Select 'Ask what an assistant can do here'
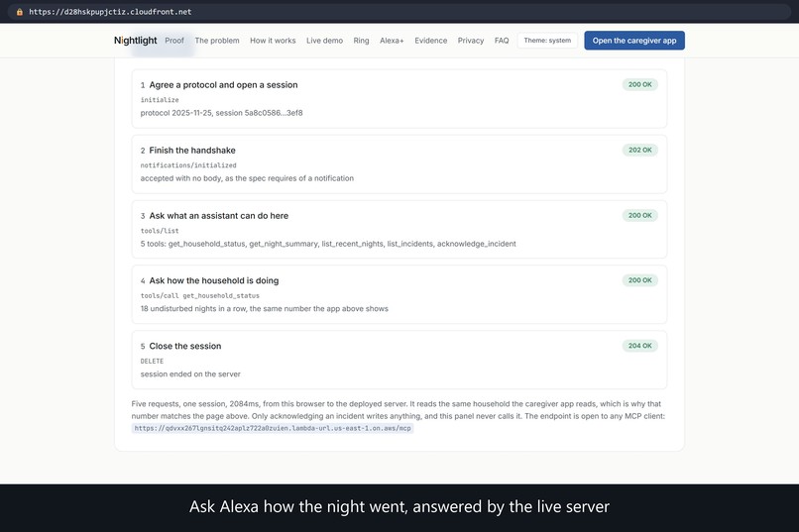 219,216
